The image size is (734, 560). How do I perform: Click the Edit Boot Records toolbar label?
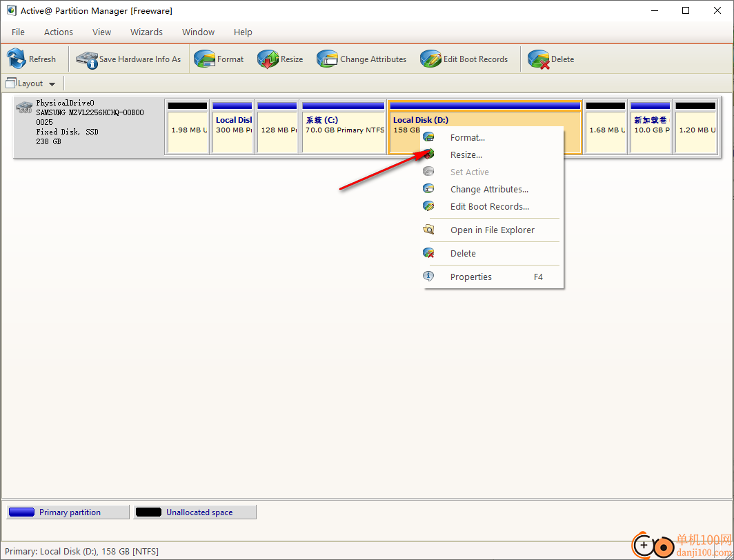click(475, 59)
